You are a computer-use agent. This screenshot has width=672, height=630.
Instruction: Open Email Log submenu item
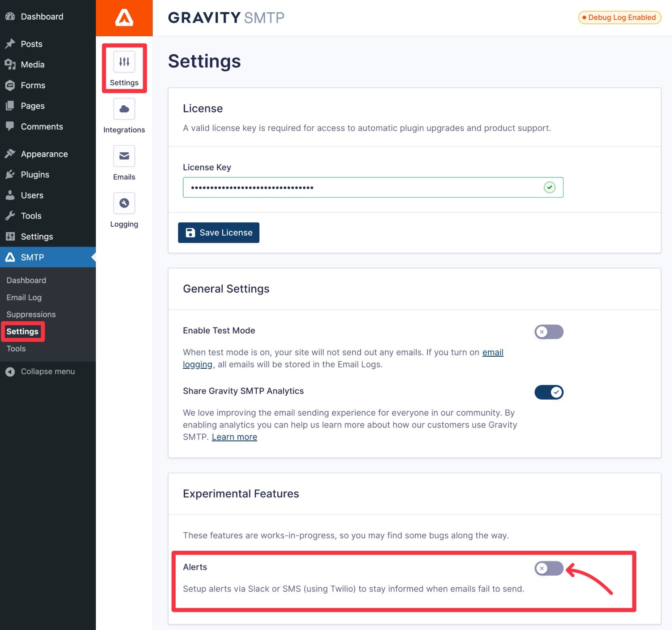coord(24,298)
